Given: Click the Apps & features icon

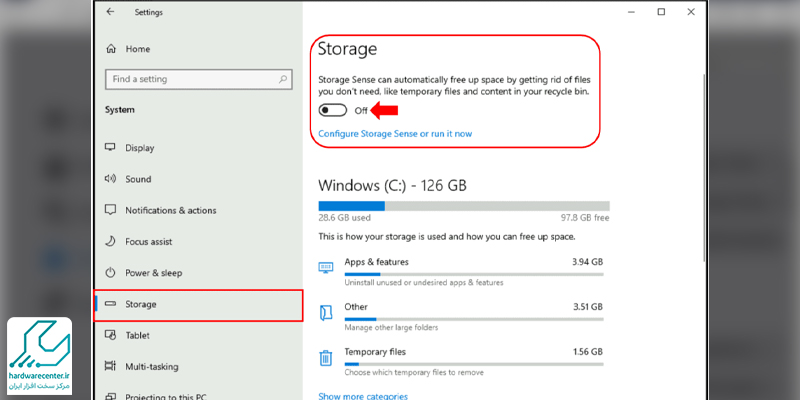Looking at the screenshot, I should 326,267.
